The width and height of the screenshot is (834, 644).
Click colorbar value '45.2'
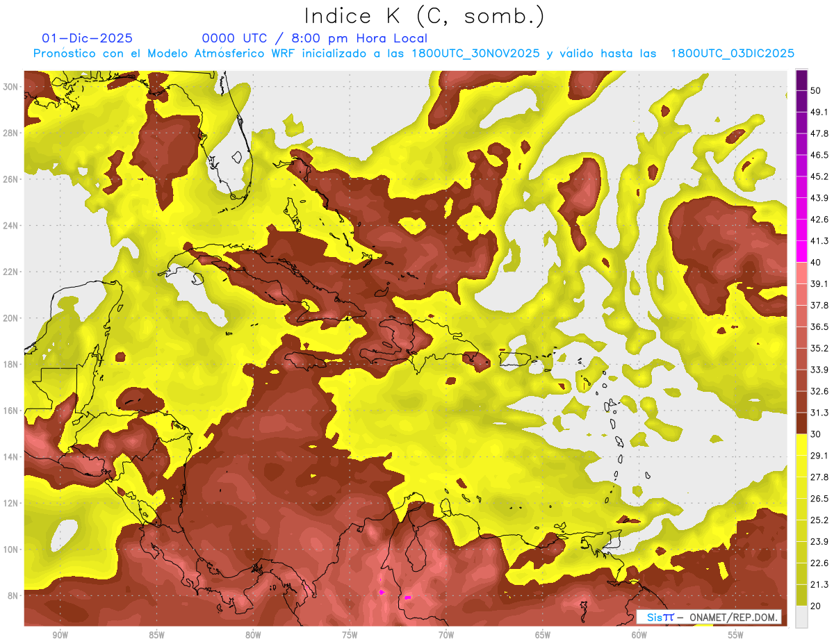pos(819,176)
